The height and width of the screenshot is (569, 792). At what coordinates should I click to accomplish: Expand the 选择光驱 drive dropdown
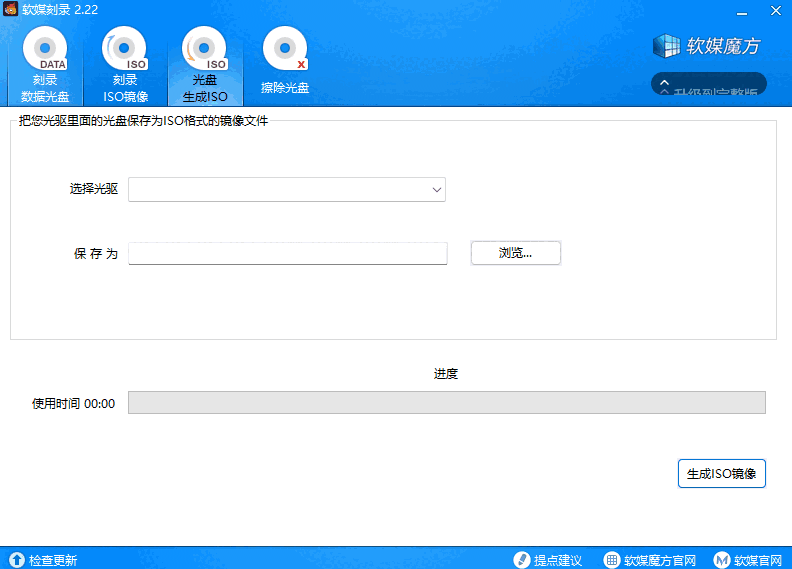[x=287, y=189]
